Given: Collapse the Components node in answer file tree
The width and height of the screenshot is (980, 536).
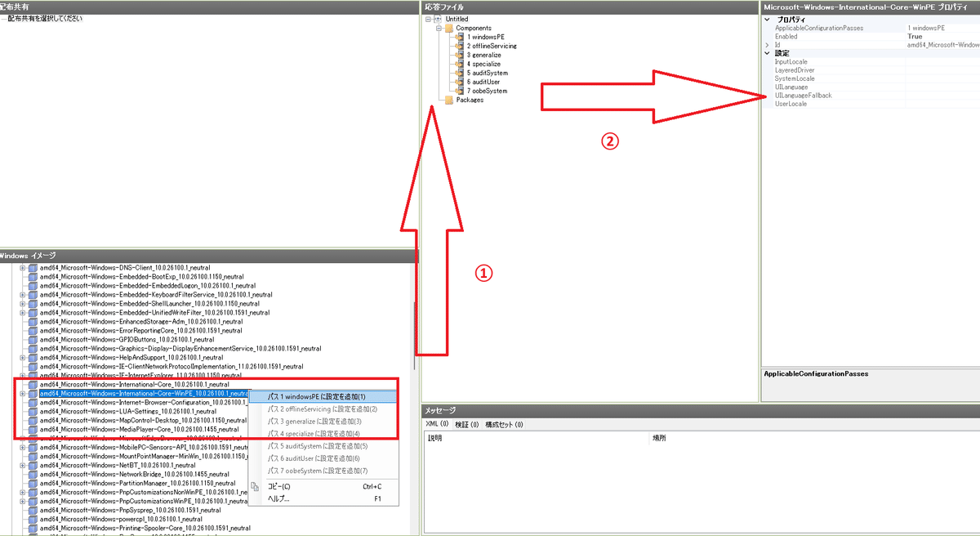Looking at the screenshot, I should point(439,28).
